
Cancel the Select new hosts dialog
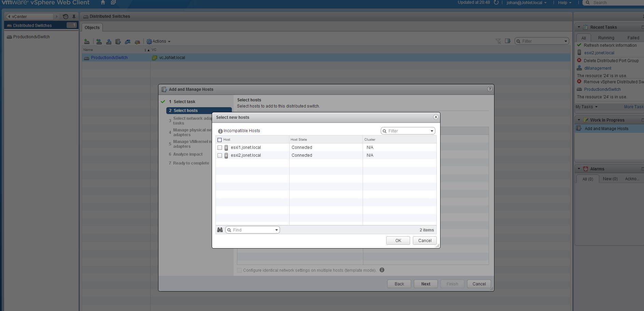click(x=425, y=240)
